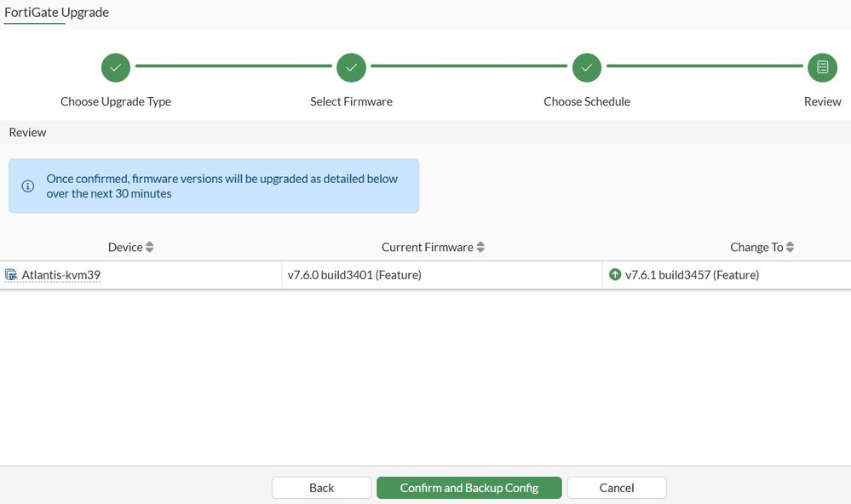Jump to Choose Upgrade Type step label
This screenshot has width=851, height=504.
point(116,101)
